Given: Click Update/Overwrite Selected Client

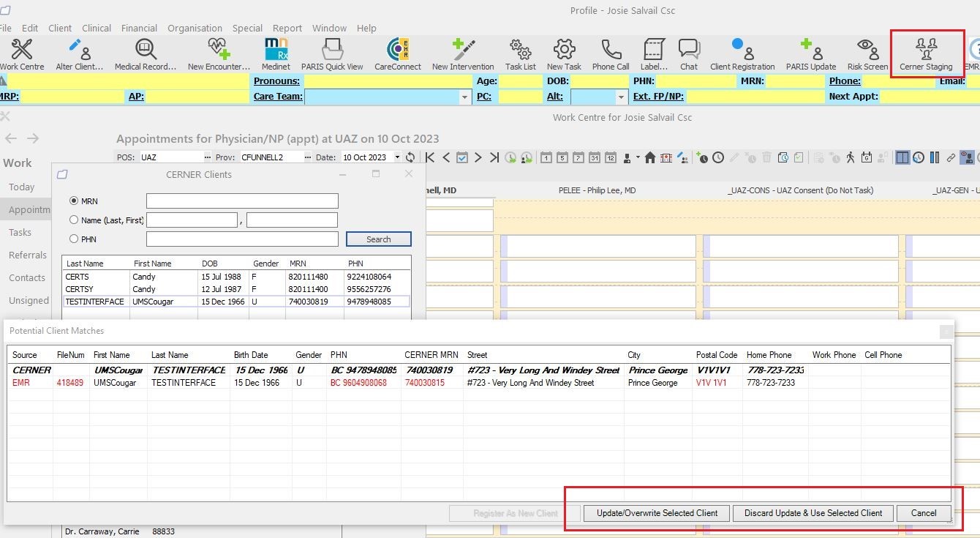Looking at the screenshot, I should click(655, 513).
